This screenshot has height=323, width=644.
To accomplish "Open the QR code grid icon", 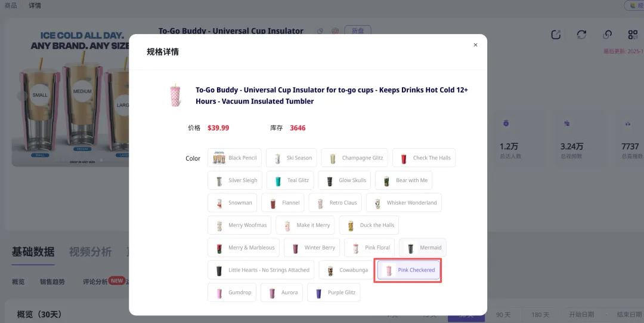I will pos(633,35).
